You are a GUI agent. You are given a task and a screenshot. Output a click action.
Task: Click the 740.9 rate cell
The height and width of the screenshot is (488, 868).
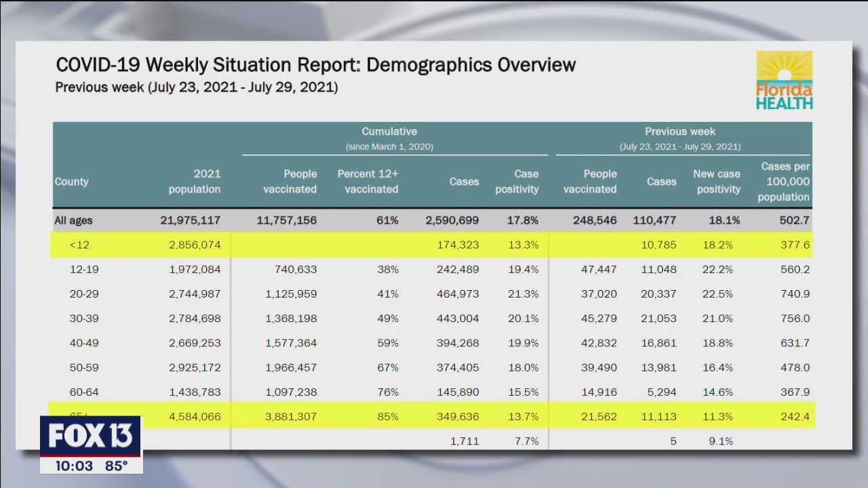795,293
